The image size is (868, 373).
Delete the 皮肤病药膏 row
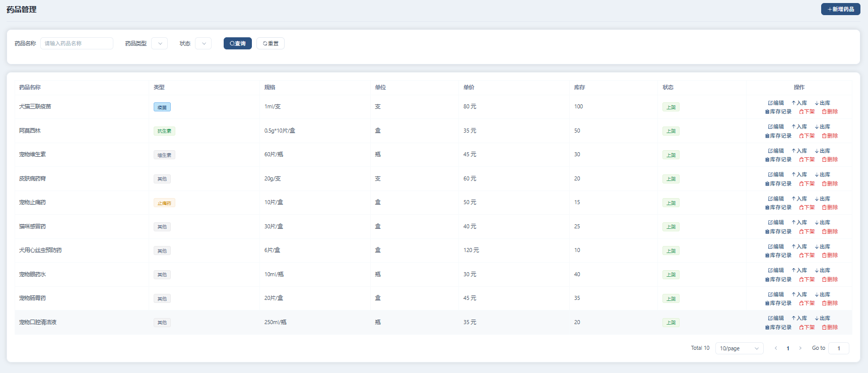pos(830,184)
